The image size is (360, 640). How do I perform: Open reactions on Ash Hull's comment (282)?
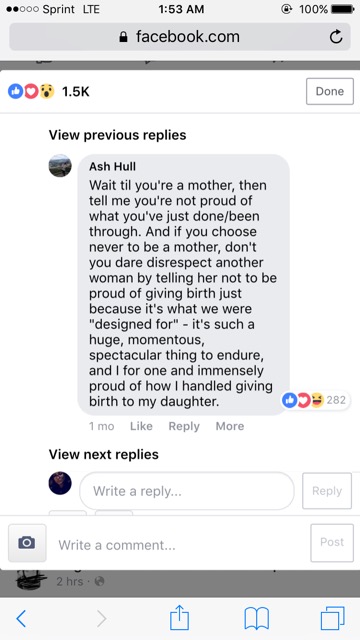pos(316,400)
